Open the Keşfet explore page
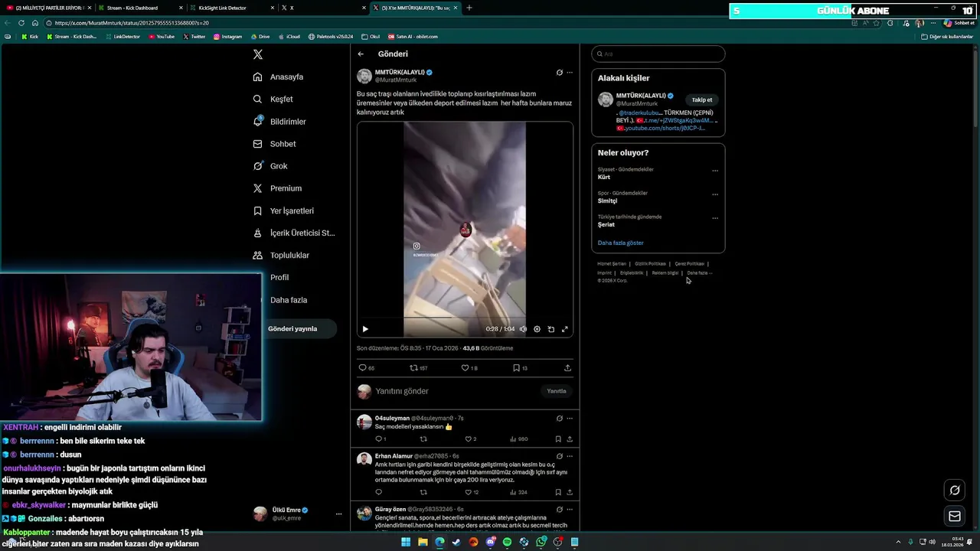This screenshot has height=551, width=980. pos(273,99)
